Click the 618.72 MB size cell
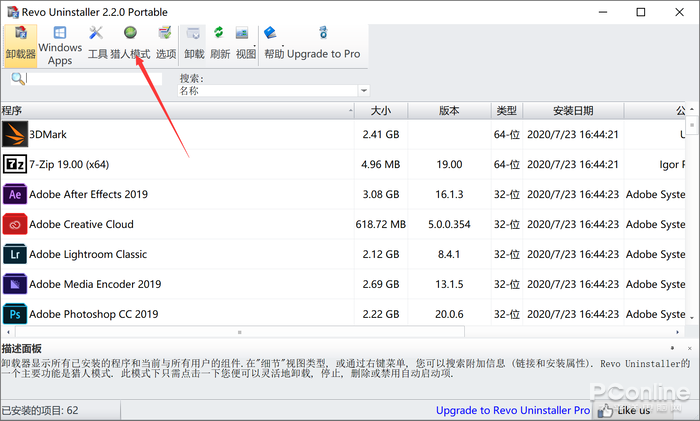Viewport: 700px width, 421px height. [x=381, y=224]
